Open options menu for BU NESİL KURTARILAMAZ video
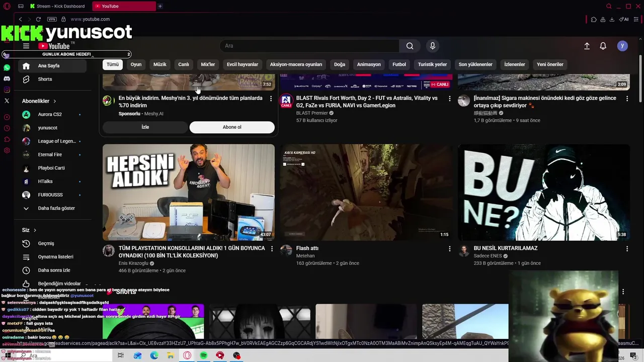 627,248
